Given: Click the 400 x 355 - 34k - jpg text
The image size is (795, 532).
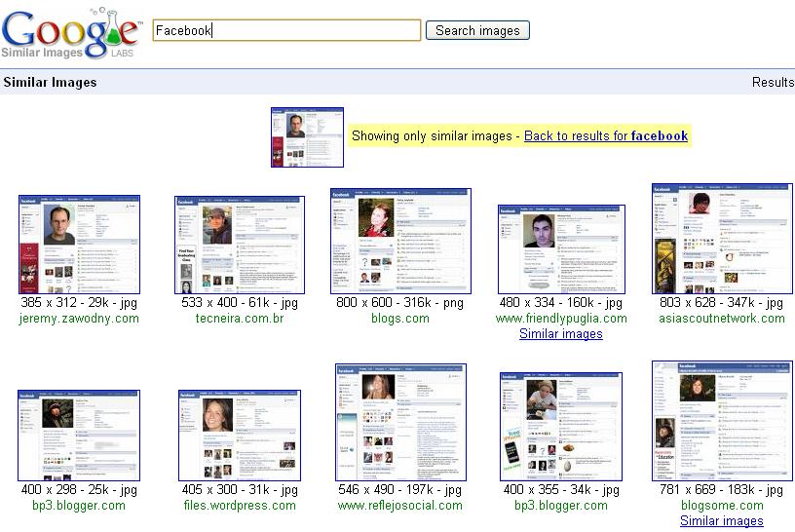Looking at the screenshot, I should pos(561,490).
